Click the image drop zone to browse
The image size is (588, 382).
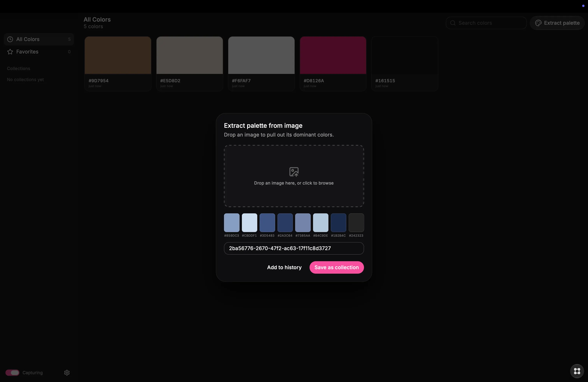294,176
